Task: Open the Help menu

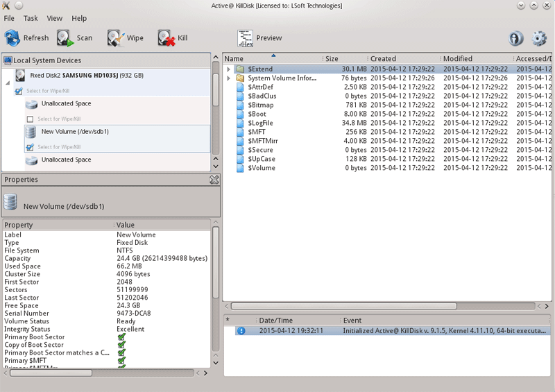Action: point(79,18)
